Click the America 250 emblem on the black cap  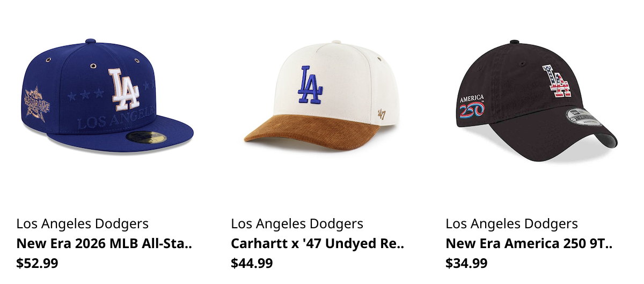point(472,107)
